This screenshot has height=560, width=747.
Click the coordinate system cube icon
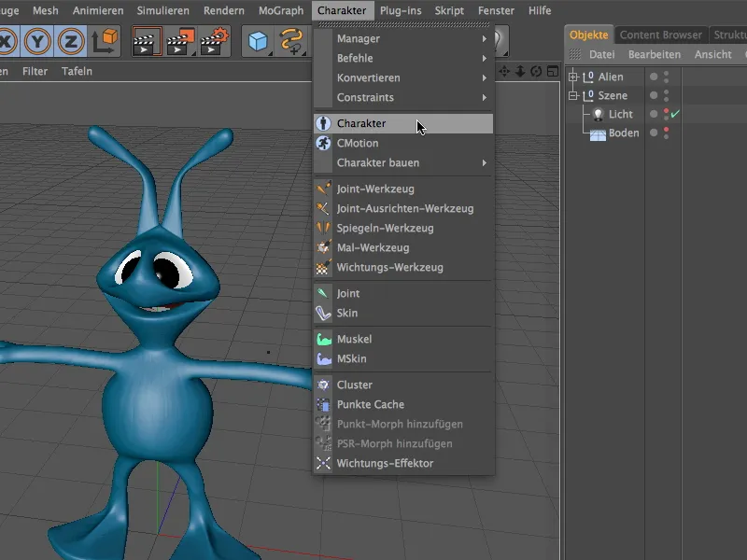[105, 41]
